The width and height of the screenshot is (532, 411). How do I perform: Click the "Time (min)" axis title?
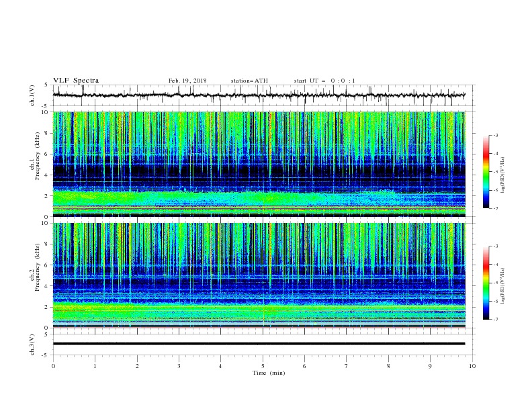[x=269, y=373]
